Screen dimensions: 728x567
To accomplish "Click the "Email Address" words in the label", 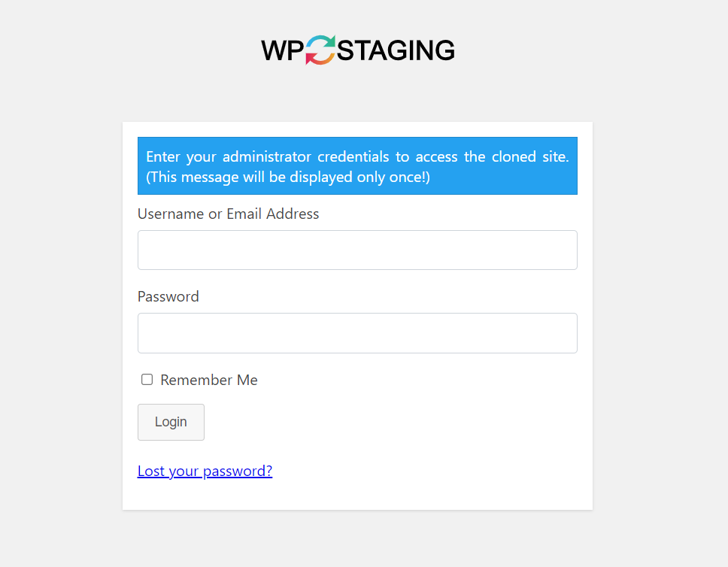I will click(272, 214).
